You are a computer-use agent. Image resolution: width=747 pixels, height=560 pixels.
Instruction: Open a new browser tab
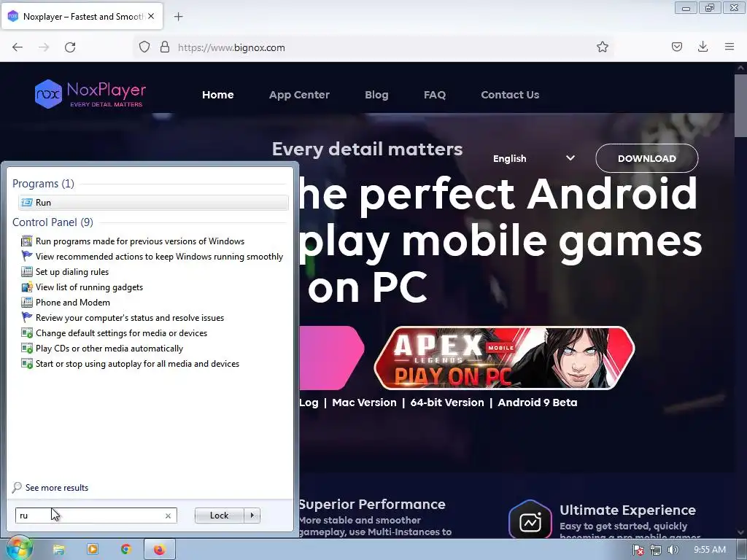click(x=178, y=17)
